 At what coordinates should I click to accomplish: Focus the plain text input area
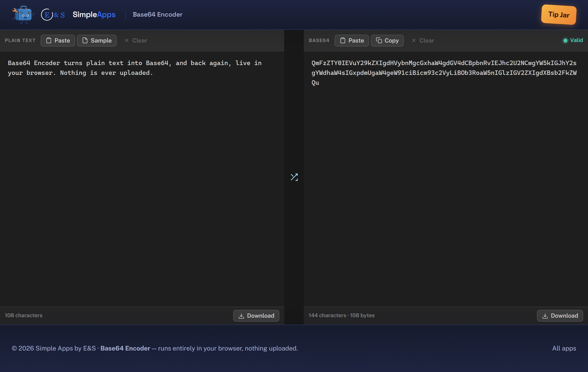(x=142, y=179)
